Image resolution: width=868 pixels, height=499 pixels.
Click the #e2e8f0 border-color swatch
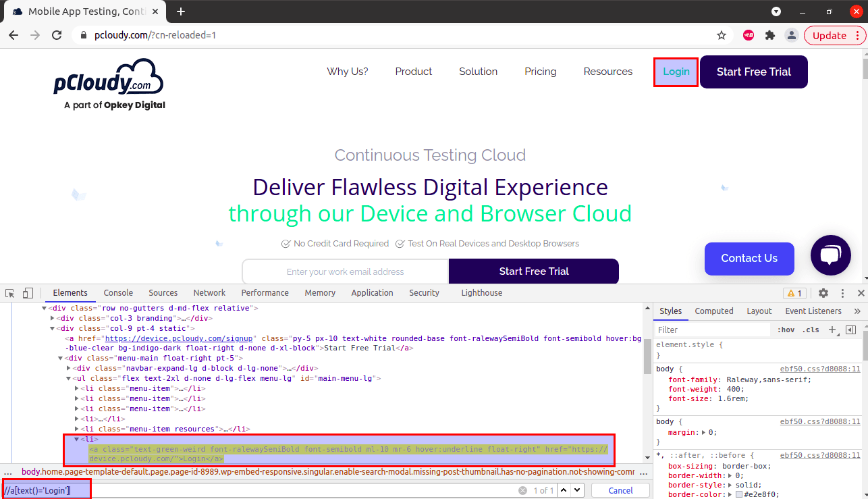click(739, 494)
